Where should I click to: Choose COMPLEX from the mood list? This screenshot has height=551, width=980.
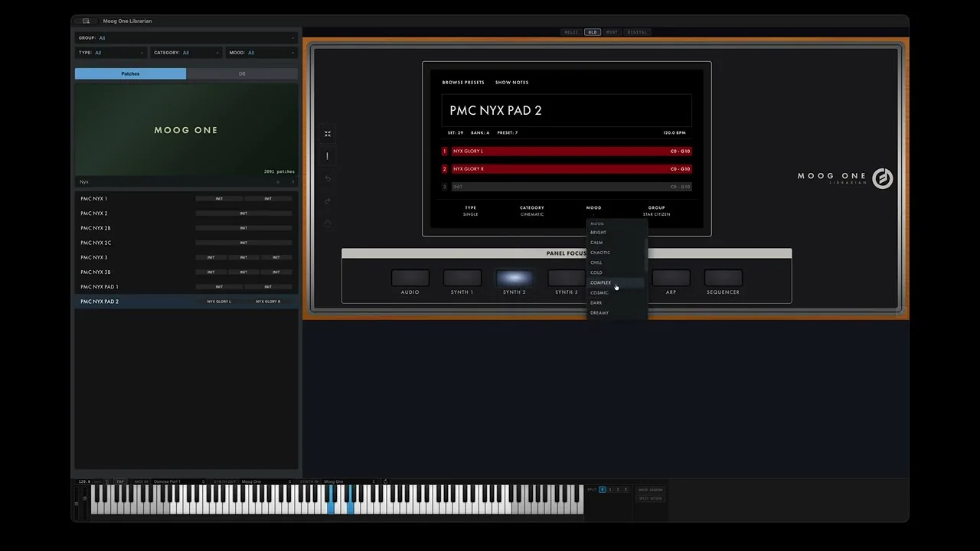pos(616,282)
